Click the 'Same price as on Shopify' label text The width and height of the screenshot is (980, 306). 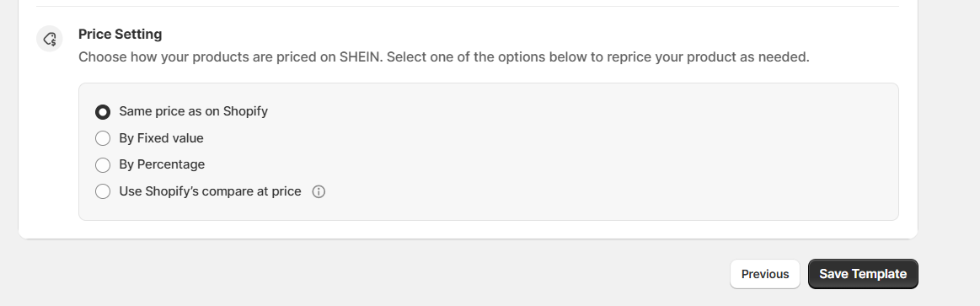(x=193, y=111)
